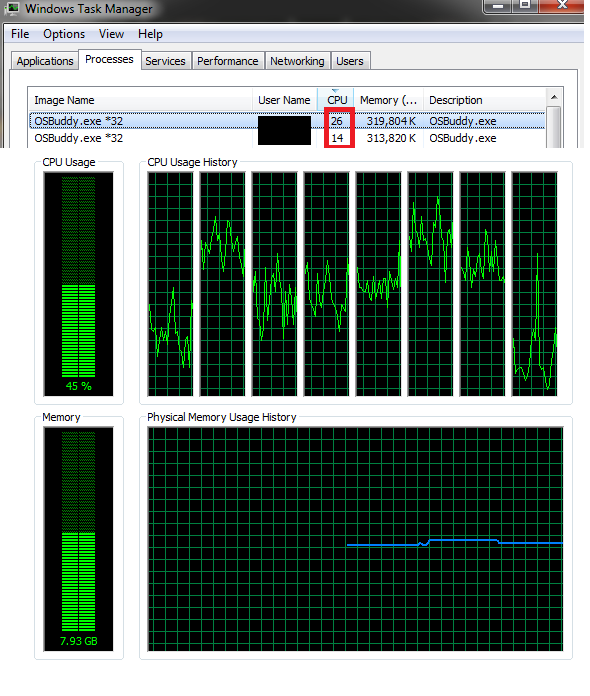Click the CPU Usage 45 % gauge

[79, 284]
